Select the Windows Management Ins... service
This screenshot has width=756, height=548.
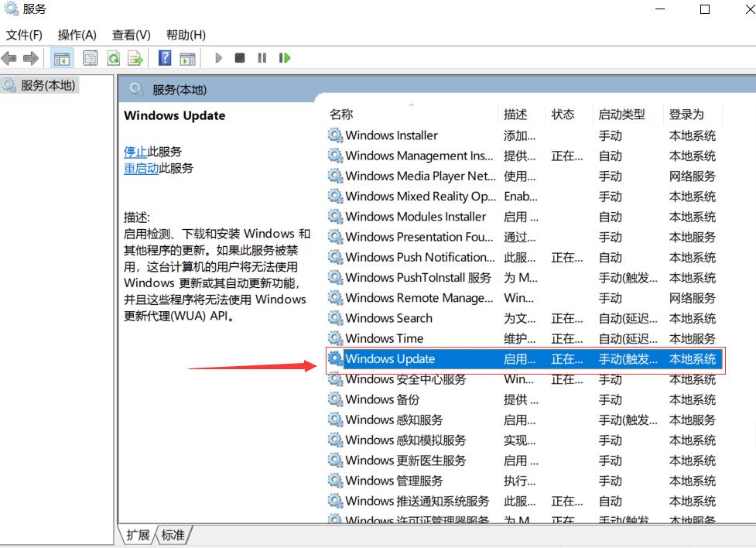tap(525, 156)
